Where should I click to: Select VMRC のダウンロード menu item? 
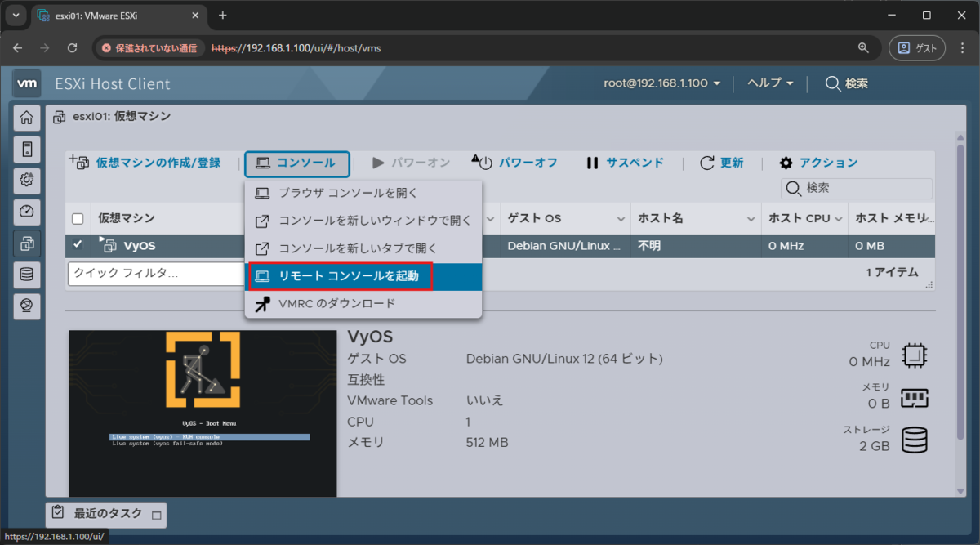click(x=363, y=303)
